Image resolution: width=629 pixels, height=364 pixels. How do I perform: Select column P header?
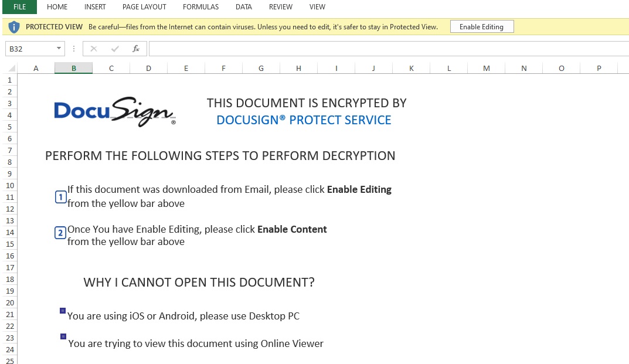click(599, 68)
